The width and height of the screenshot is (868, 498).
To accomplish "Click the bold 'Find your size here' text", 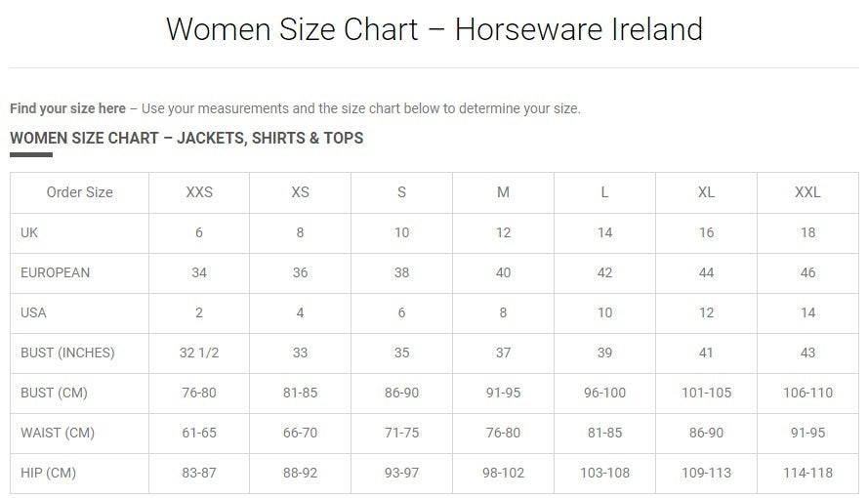I will pyautogui.click(x=67, y=108).
